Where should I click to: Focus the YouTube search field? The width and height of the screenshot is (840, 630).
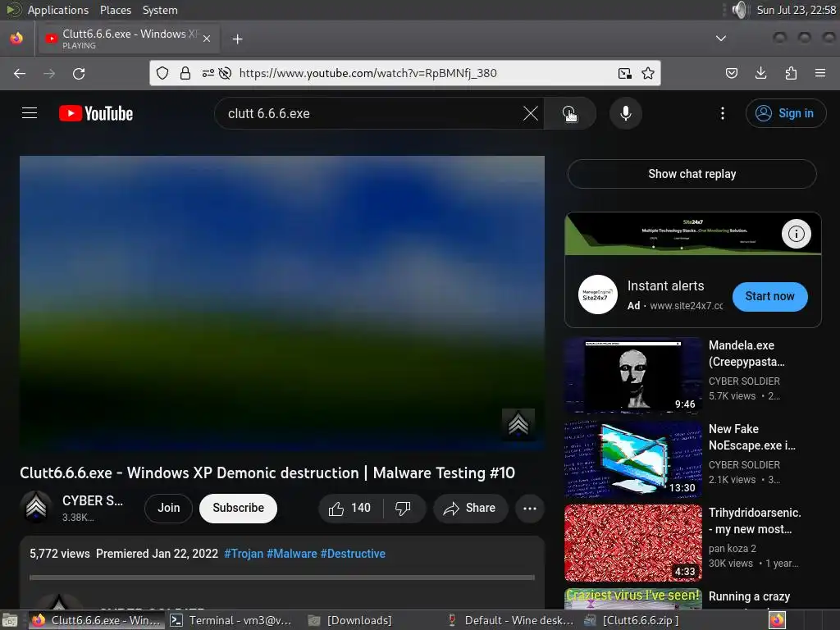tap(370, 113)
